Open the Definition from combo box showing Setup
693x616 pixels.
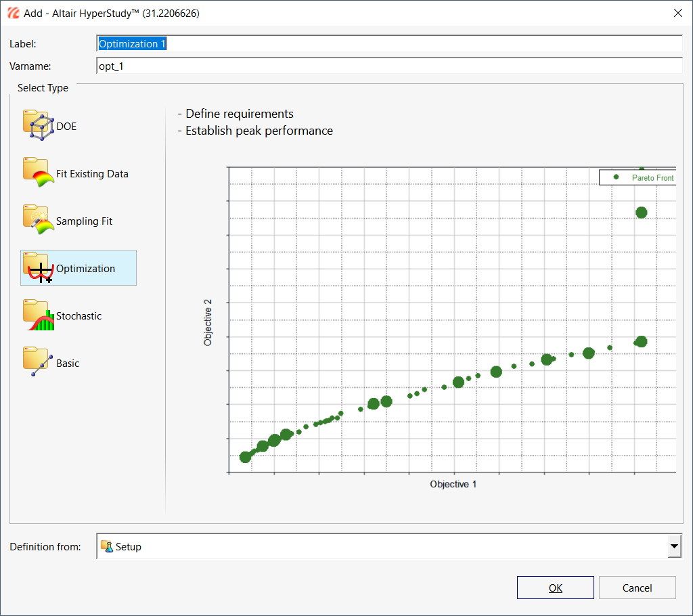coord(382,546)
